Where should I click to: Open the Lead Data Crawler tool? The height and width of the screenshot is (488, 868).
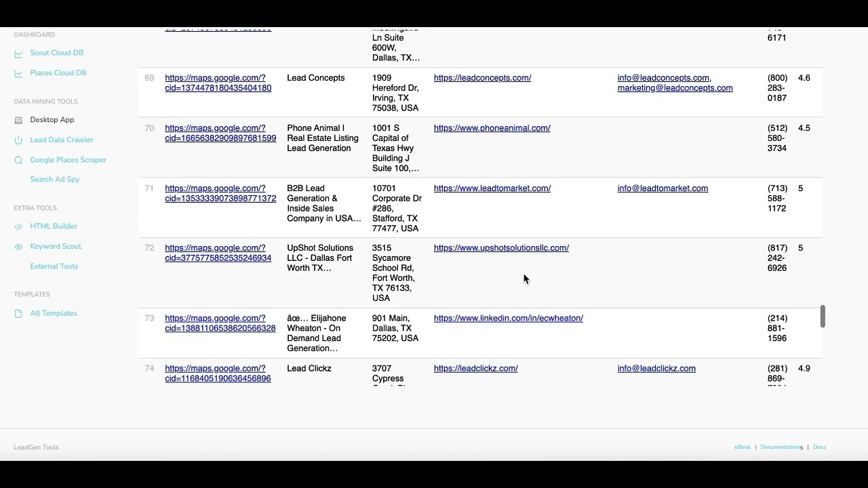tap(62, 140)
